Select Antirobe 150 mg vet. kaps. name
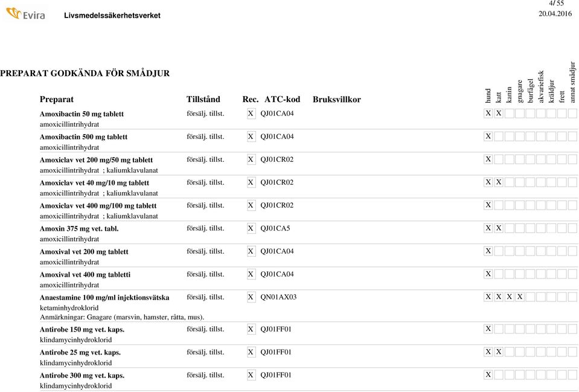This screenshot has height=392, width=579. [82, 329]
